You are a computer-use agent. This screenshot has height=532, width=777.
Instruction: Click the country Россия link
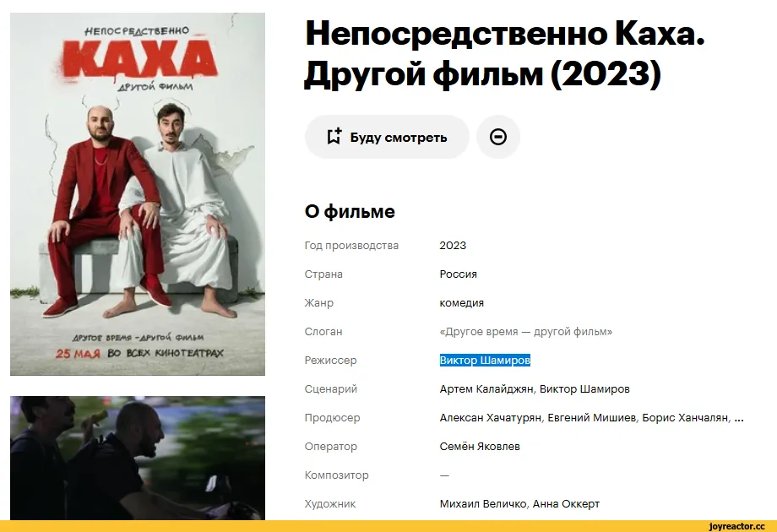pos(458,274)
